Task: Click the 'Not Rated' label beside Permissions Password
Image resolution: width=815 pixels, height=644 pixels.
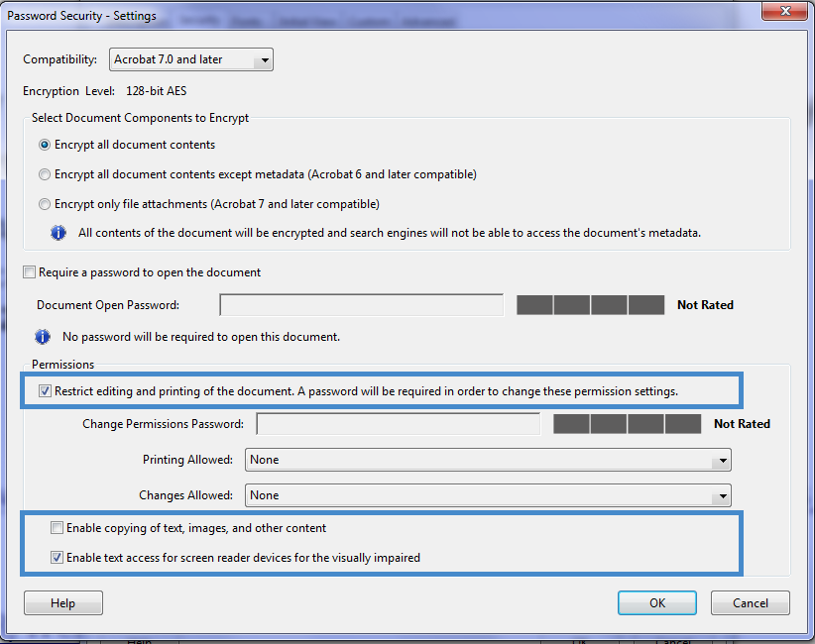Action: point(743,424)
